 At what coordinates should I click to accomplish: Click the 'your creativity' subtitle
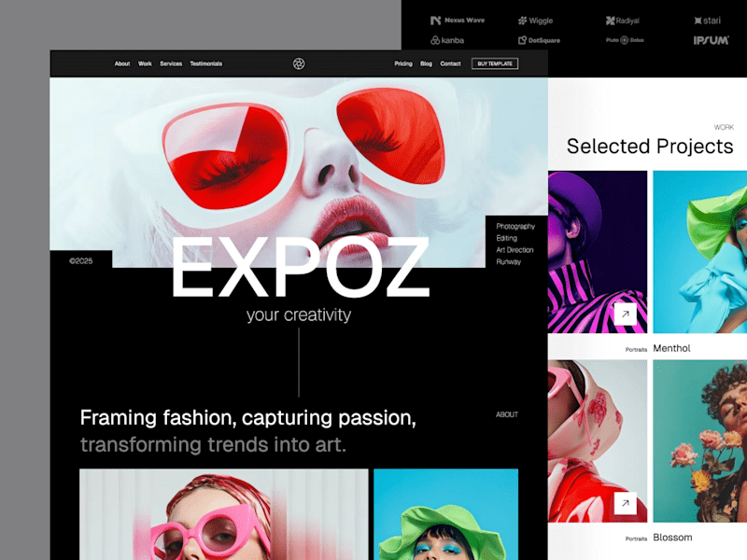click(x=299, y=315)
